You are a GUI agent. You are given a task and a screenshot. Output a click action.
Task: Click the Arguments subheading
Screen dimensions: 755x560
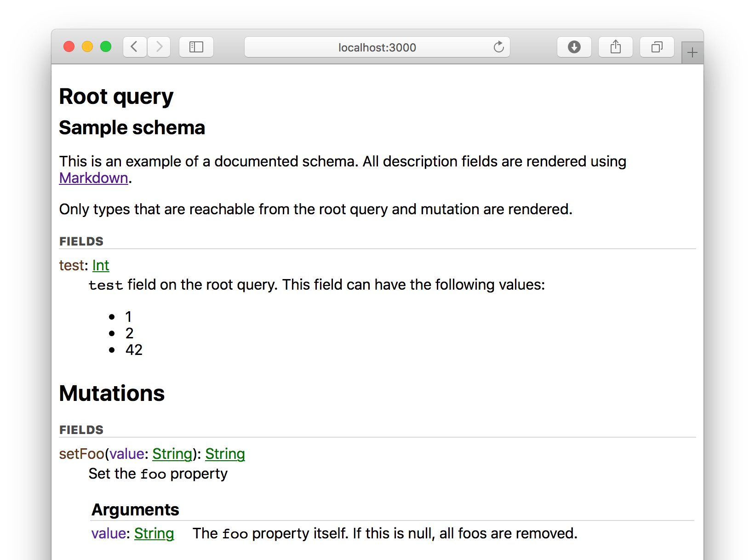coord(135,509)
